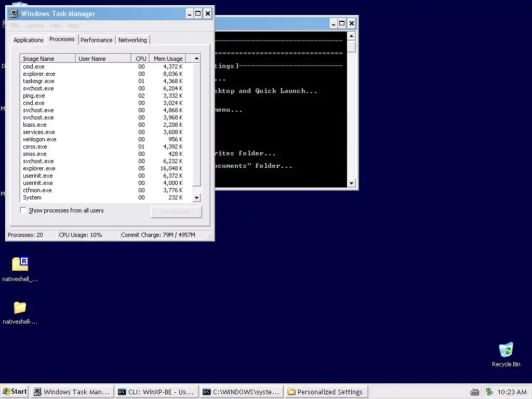532x399 pixels.
Task: Select the System process row
Action: (x=106, y=197)
